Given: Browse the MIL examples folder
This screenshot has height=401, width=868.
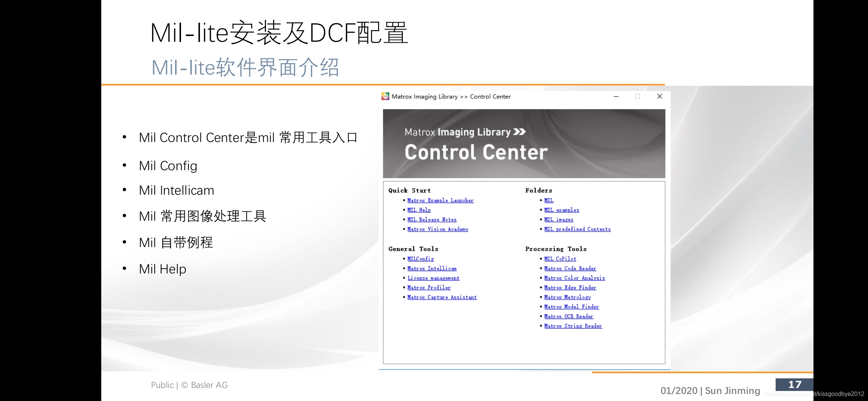Looking at the screenshot, I should coord(561,210).
